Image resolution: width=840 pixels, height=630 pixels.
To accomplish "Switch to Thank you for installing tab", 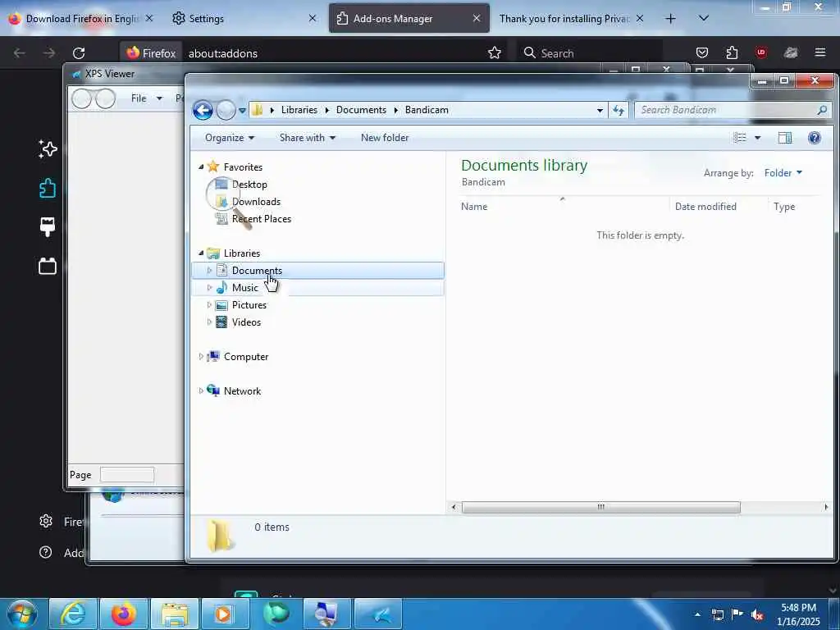I will coord(572,19).
